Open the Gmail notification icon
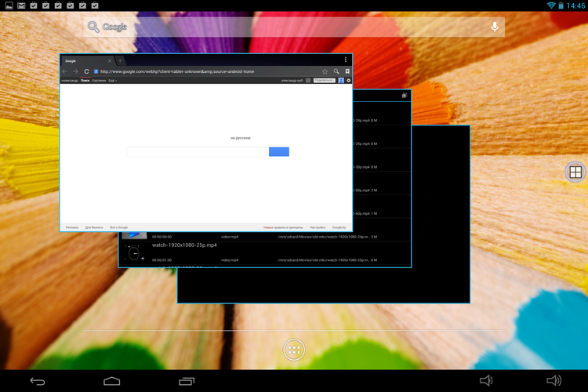The width and height of the screenshot is (588, 392). pos(21,5)
